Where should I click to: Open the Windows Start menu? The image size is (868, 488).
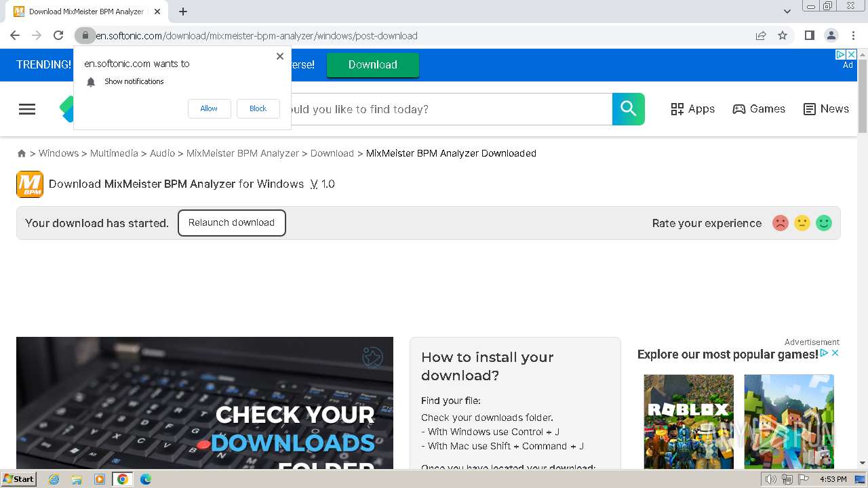click(19, 479)
